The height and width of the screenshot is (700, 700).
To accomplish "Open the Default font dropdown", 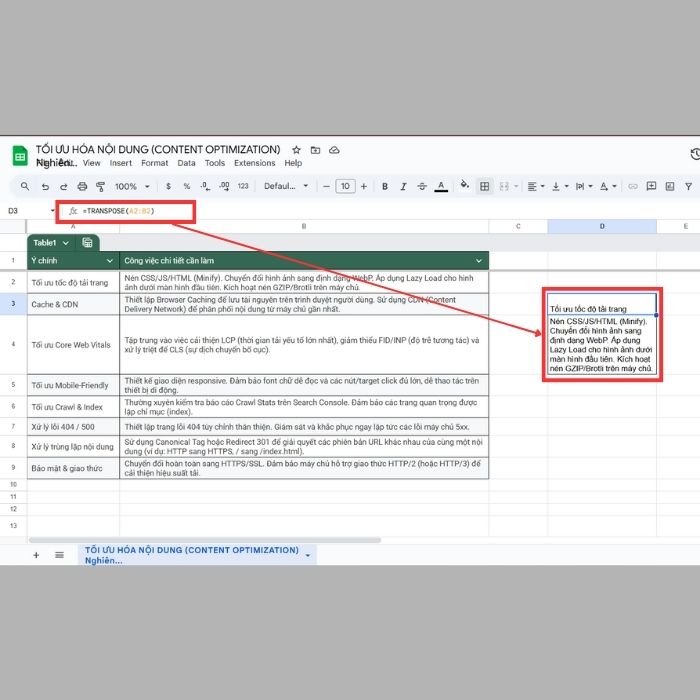I will click(286, 186).
